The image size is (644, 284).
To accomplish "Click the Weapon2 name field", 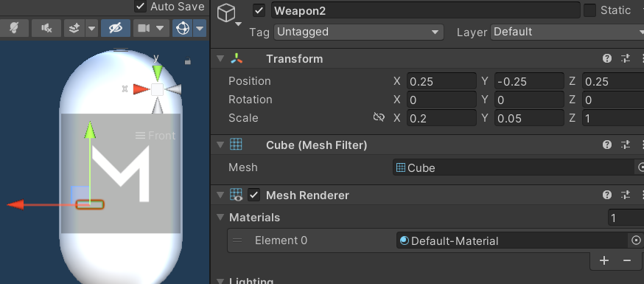I will coord(425,10).
